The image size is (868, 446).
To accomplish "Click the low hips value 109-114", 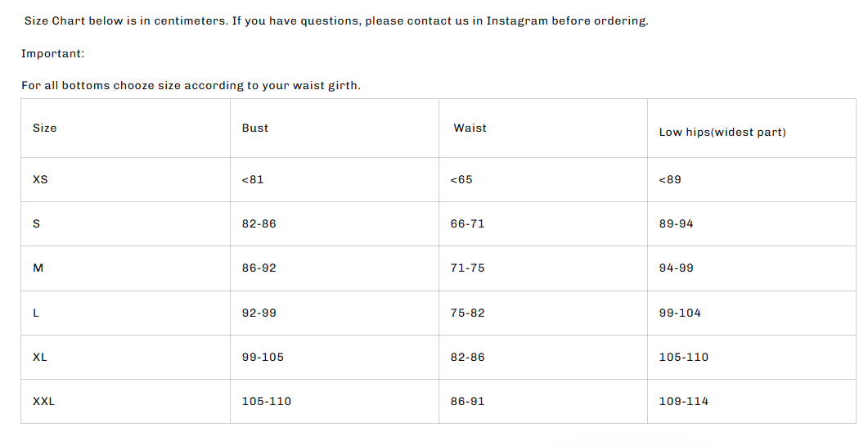I will click(684, 402).
